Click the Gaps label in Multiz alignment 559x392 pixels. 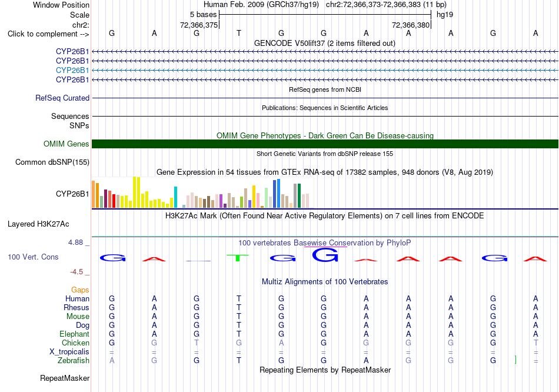click(80, 290)
